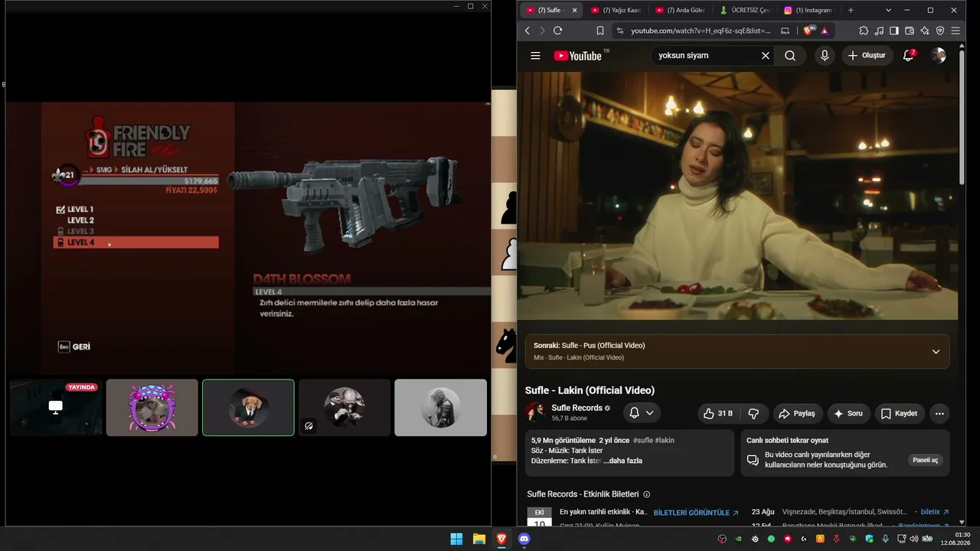This screenshot has height=551, width=980.
Task: Click the Soru ask button
Action: [848, 413]
